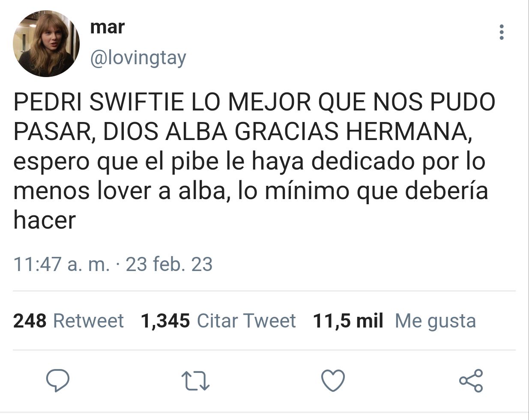
Task: Show the Me gusta label list
Action: (x=435, y=321)
